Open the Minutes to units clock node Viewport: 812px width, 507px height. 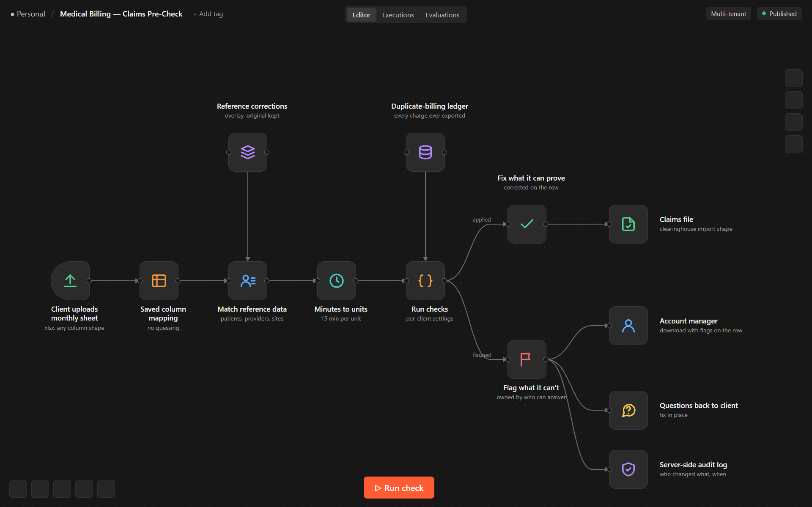[x=337, y=281]
